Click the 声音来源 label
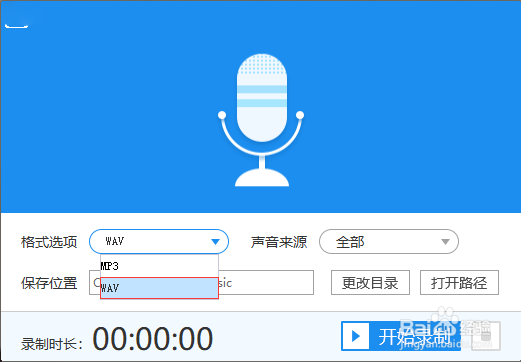 click(x=279, y=242)
